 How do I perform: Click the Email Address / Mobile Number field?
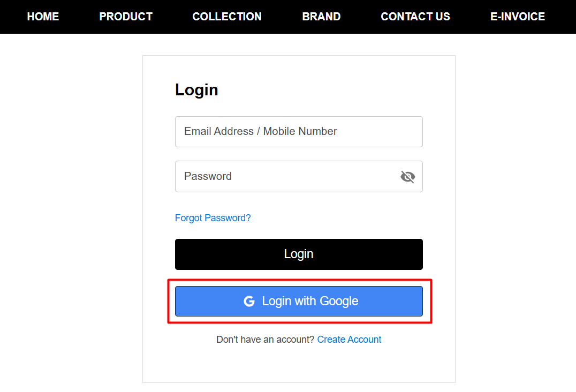(299, 131)
